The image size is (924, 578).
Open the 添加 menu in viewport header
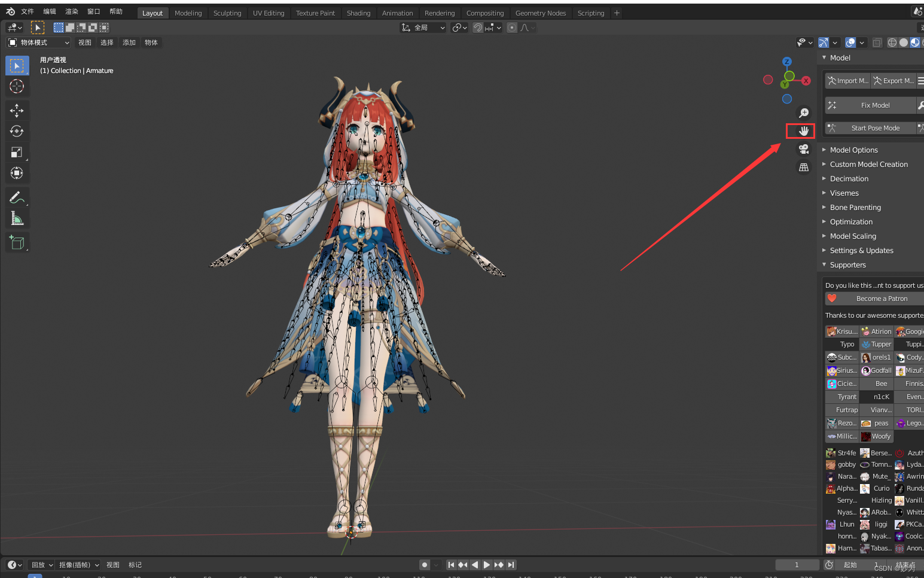point(129,42)
